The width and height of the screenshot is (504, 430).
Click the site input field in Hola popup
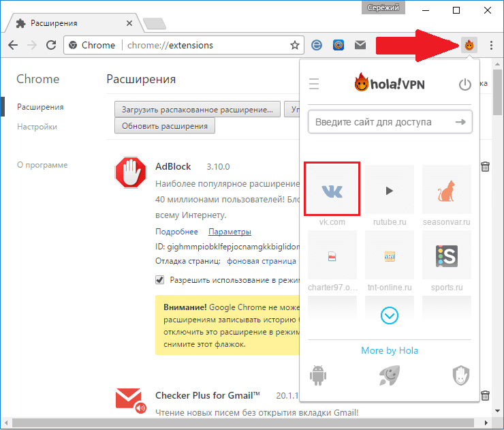390,122
